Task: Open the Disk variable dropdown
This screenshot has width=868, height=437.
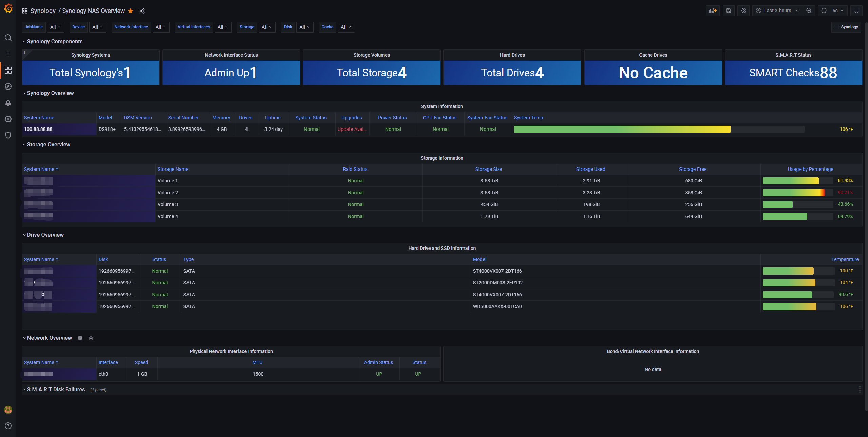Action: pyautogui.click(x=304, y=27)
